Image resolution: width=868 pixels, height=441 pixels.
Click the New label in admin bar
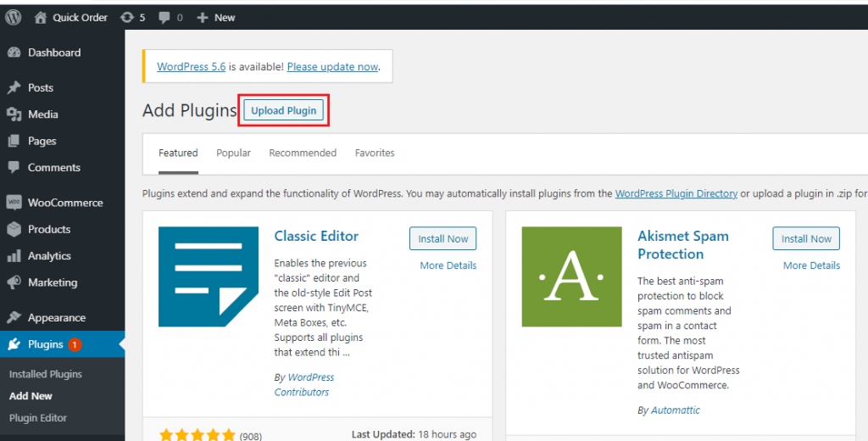click(x=225, y=18)
